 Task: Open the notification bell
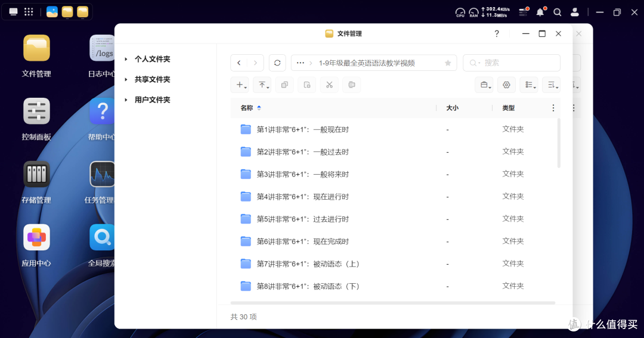tap(540, 12)
